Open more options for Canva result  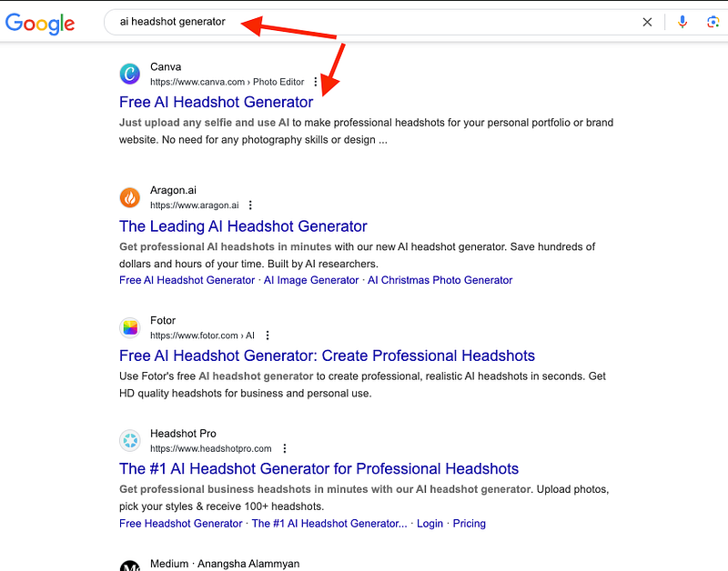[316, 82]
